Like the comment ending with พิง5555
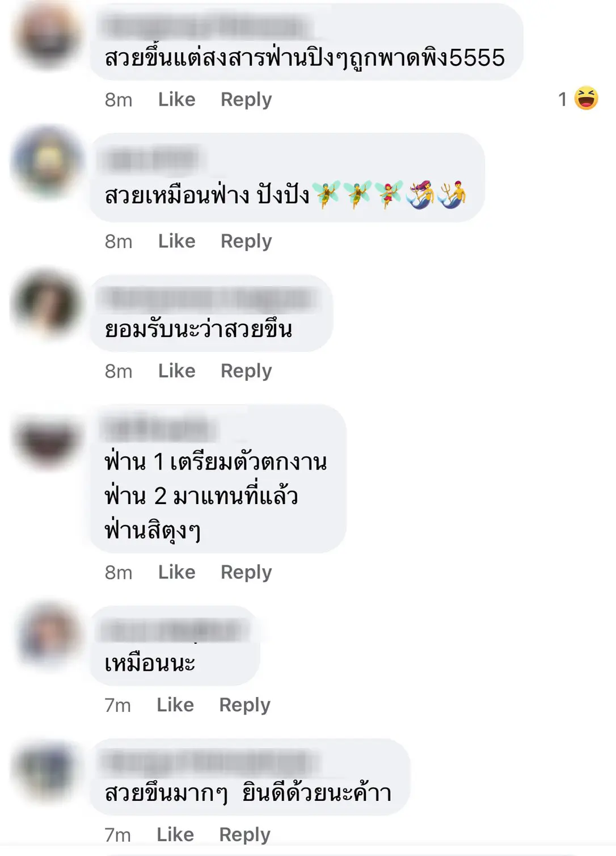Viewport: 616px width, 856px height. pos(176,99)
